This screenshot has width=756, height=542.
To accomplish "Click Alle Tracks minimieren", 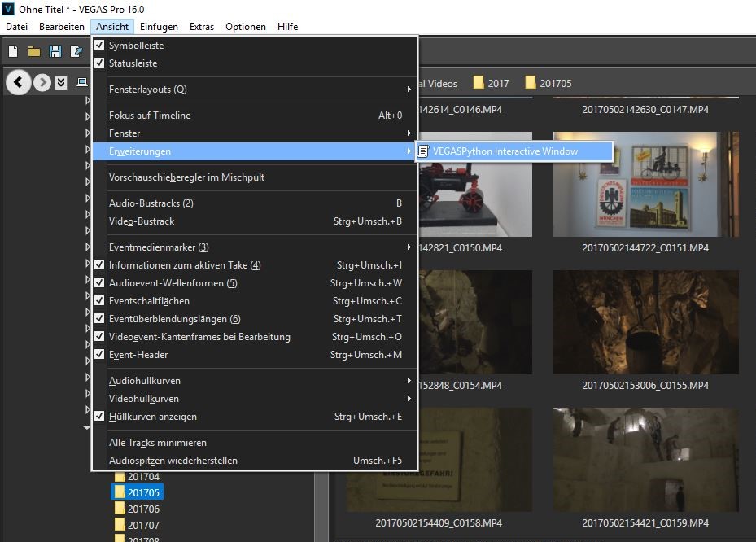I will 158,443.
